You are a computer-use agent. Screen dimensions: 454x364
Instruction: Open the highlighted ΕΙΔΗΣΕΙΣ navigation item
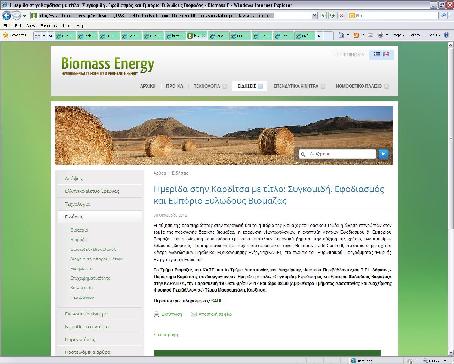point(247,86)
